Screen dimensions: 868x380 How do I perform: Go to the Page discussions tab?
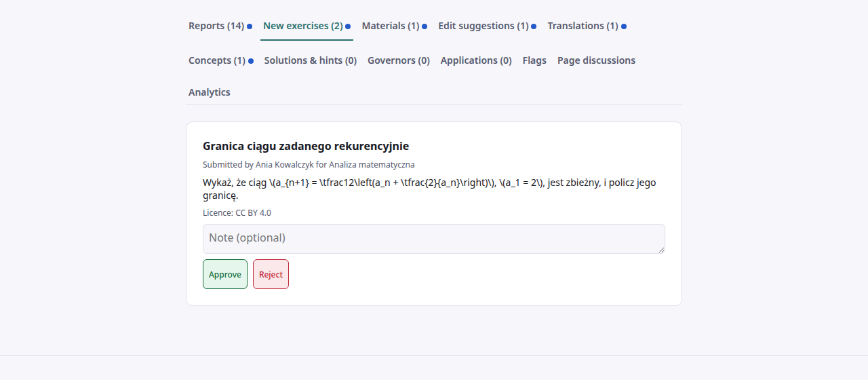coord(596,60)
